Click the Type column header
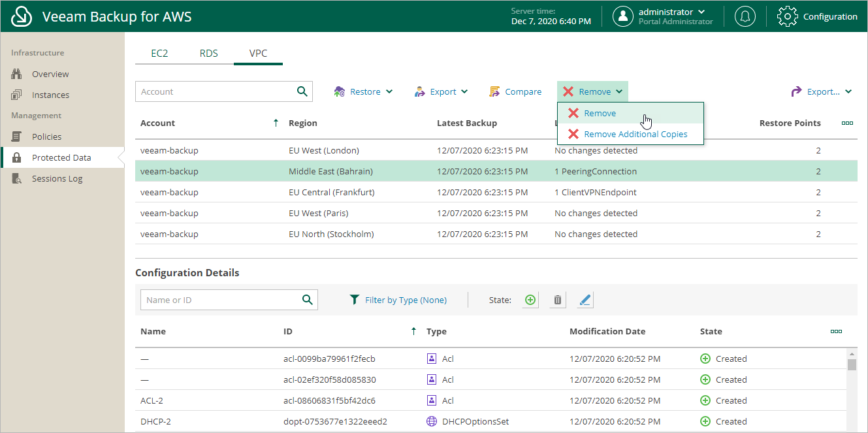This screenshot has height=433, width=868. (x=436, y=331)
